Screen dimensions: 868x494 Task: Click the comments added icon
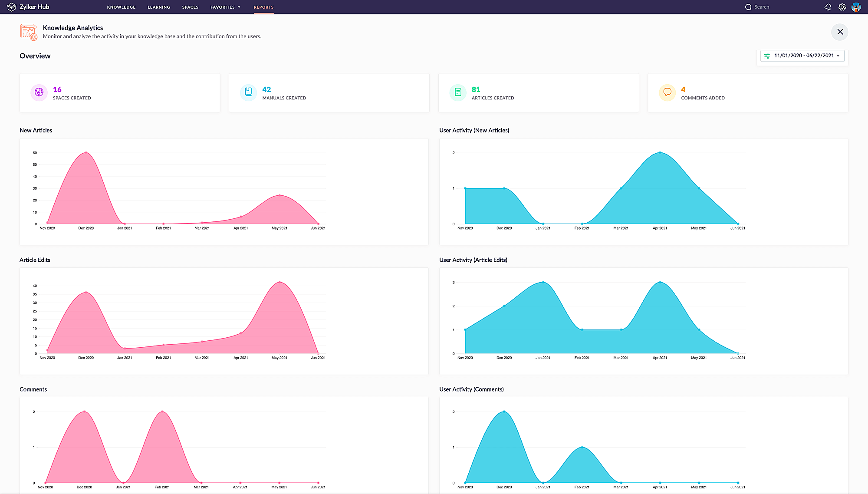click(667, 92)
